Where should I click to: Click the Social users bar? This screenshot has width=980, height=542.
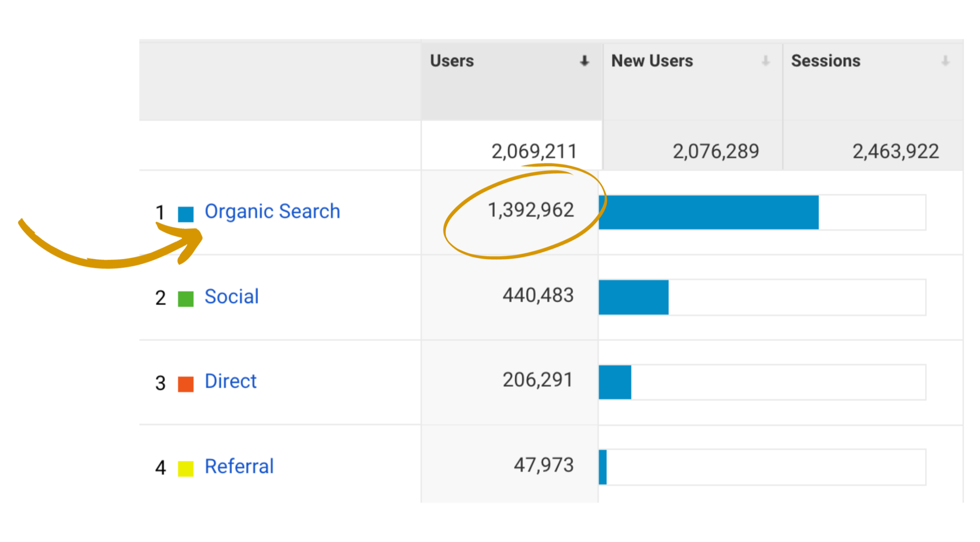coord(634,298)
